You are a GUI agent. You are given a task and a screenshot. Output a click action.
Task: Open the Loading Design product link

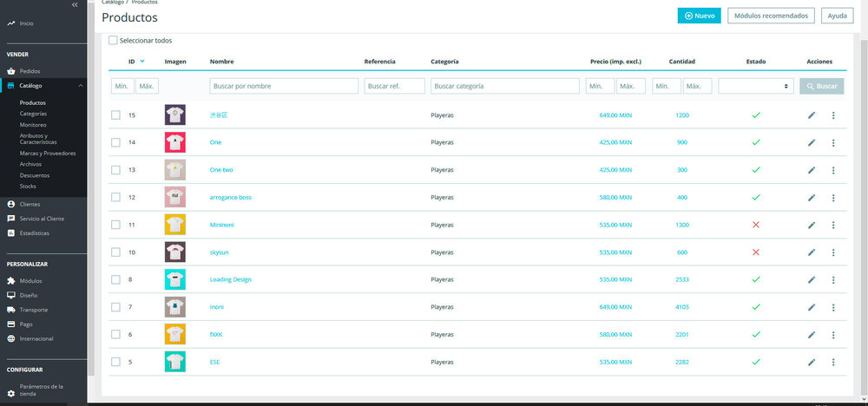[230, 279]
